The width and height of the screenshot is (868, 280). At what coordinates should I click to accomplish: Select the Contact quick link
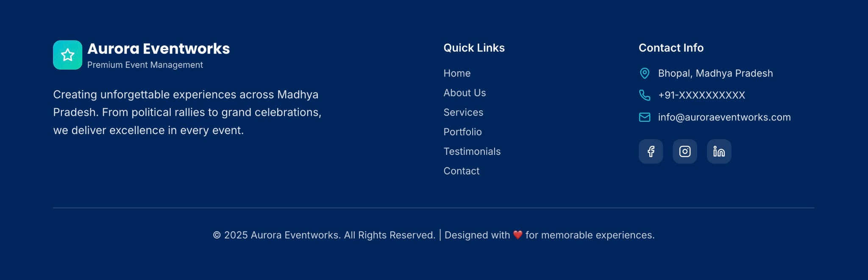pyautogui.click(x=461, y=171)
